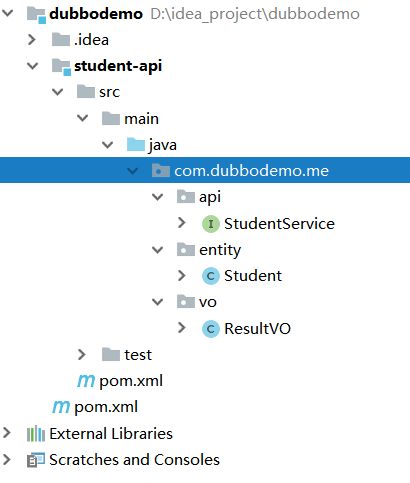Select the api package
Image resolution: width=410 pixels, height=483 pixels.
[x=210, y=197]
